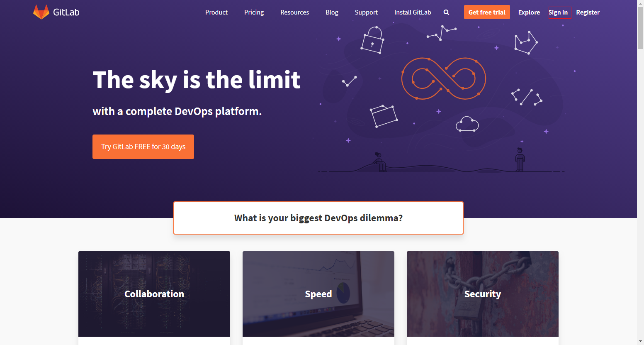Click Try GitLab FREE for 30 days
644x345 pixels.
tap(143, 147)
